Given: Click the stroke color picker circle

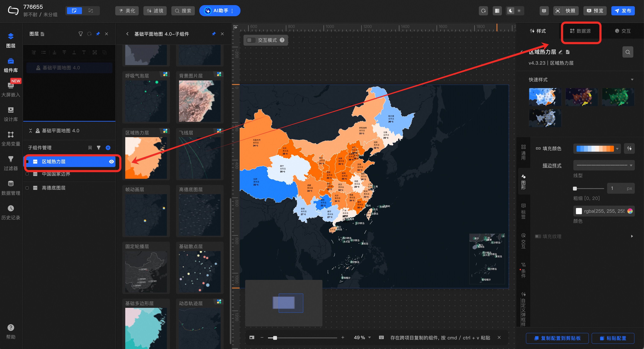Looking at the screenshot, I should point(630,211).
